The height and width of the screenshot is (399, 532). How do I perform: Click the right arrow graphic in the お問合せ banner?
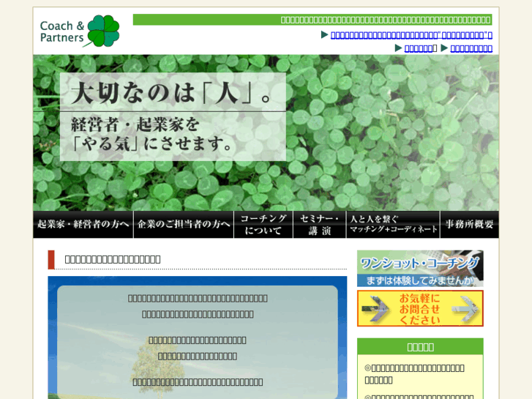466,309
